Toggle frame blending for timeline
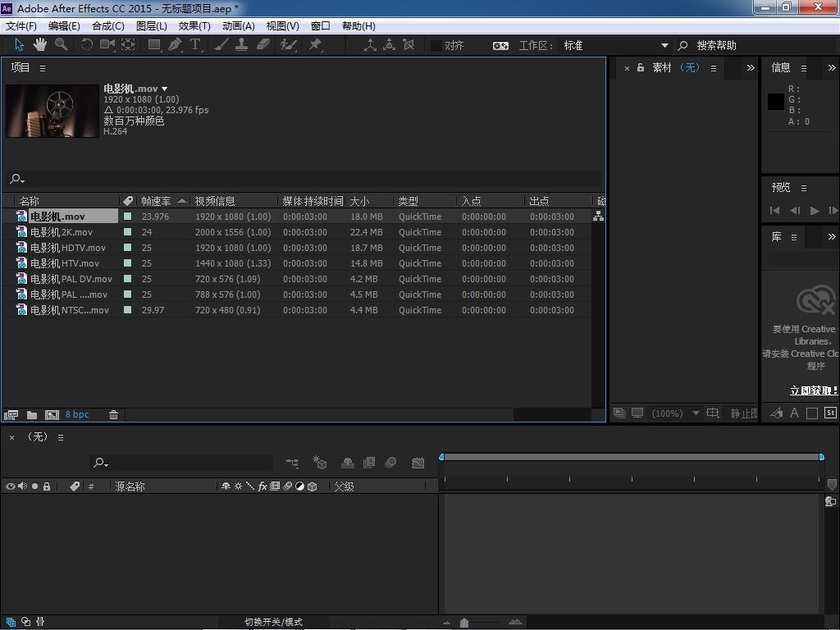The image size is (840, 630). [369, 463]
